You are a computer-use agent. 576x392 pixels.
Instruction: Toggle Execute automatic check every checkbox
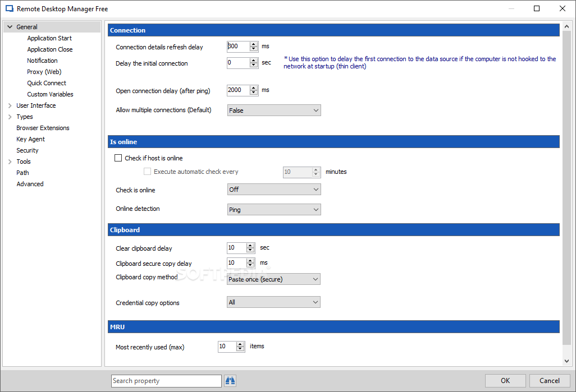(x=147, y=172)
